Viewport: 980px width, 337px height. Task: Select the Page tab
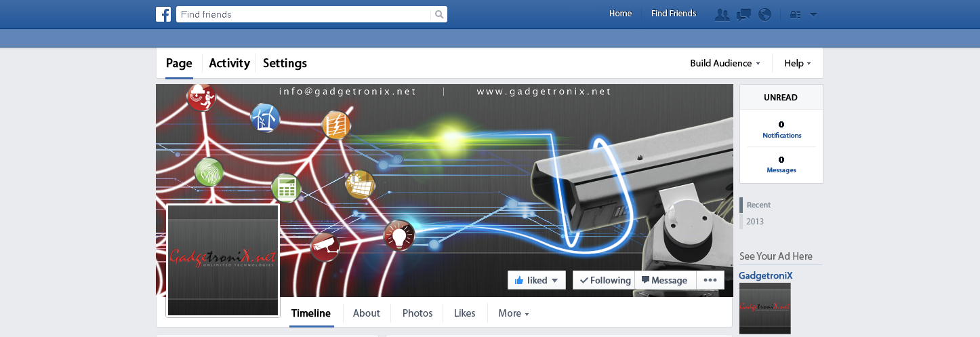(179, 63)
